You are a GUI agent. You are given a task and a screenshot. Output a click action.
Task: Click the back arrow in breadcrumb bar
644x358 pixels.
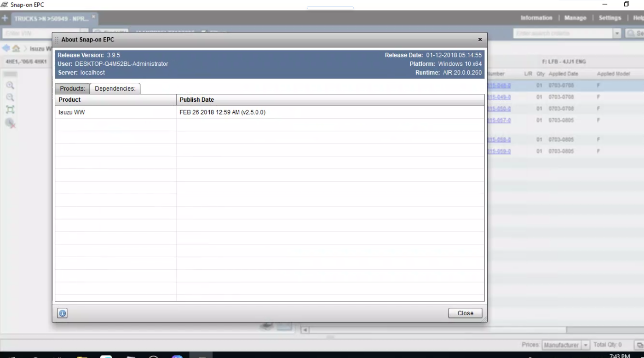[6, 48]
